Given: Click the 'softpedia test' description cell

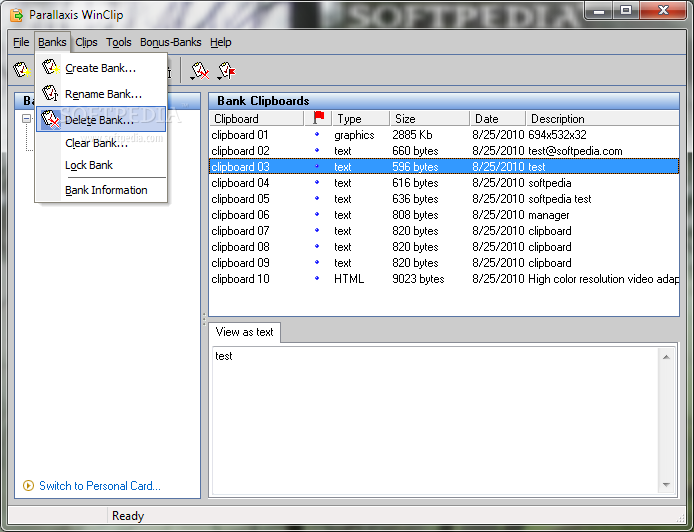Looking at the screenshot, I should coord(559,199).
